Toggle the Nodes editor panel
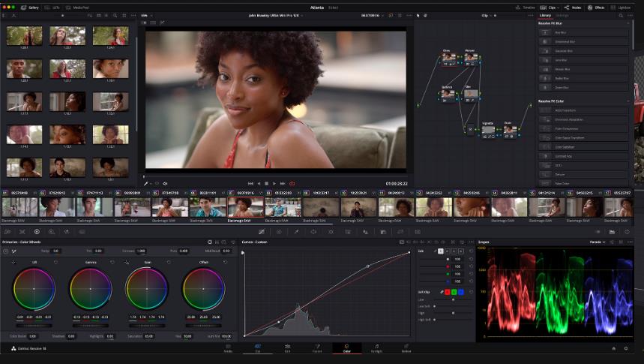Viewport: 644px width, 364px height. 574,7
